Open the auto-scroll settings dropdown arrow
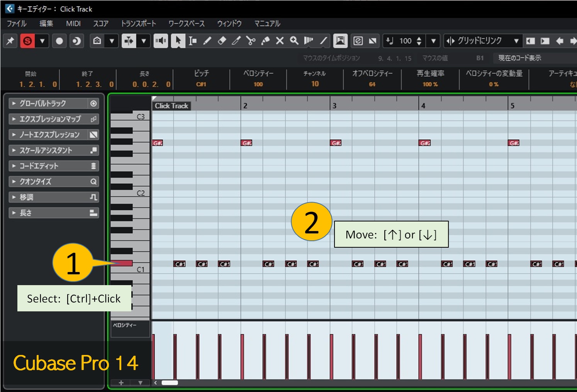This screenshot has height=392, width=577. point(143,41)
